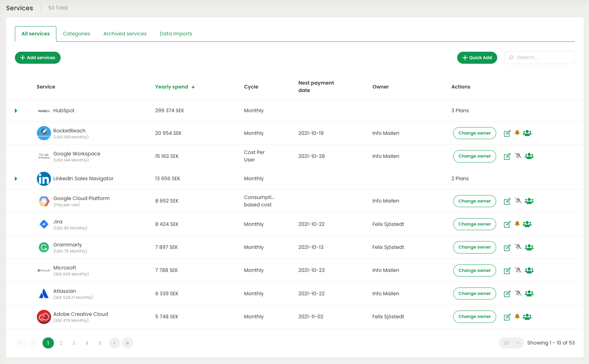Edit the Jira service
Viewport: 589px width, 364px height.
tap(507, 224)
